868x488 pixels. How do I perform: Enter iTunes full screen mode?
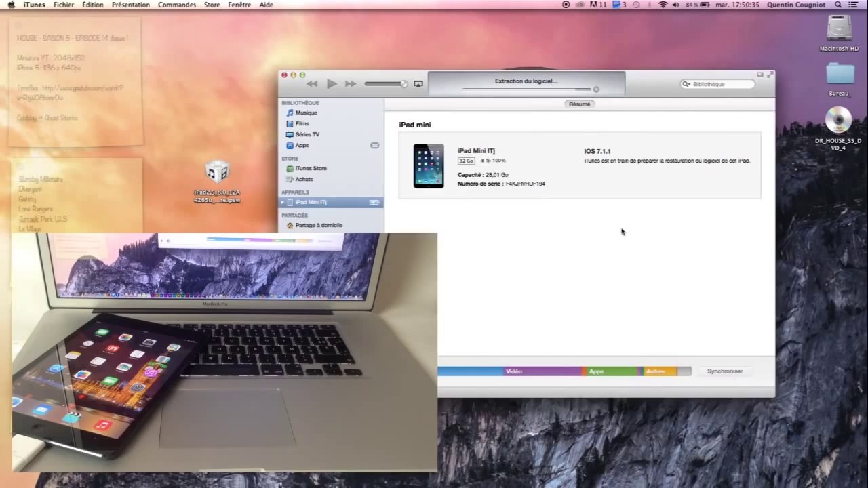coord(769,75)
